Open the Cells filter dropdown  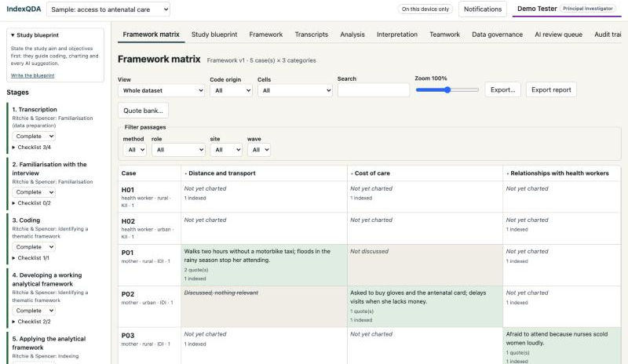click(x=295, y=90)
